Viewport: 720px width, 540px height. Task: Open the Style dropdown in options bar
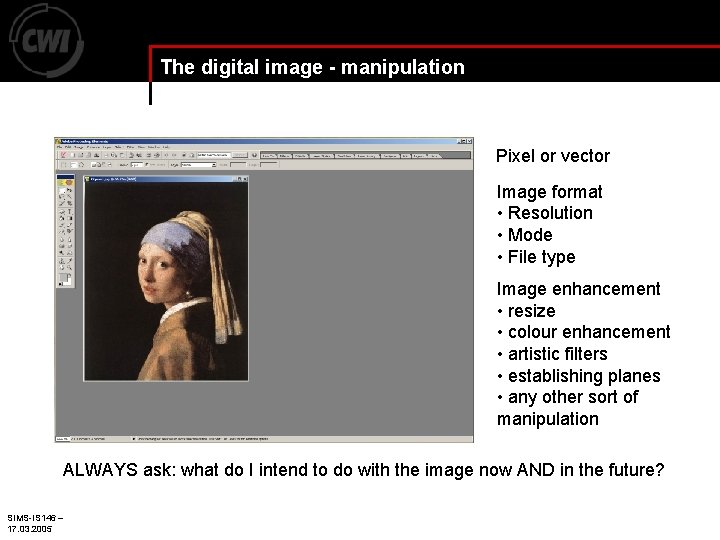pos(198,165)
